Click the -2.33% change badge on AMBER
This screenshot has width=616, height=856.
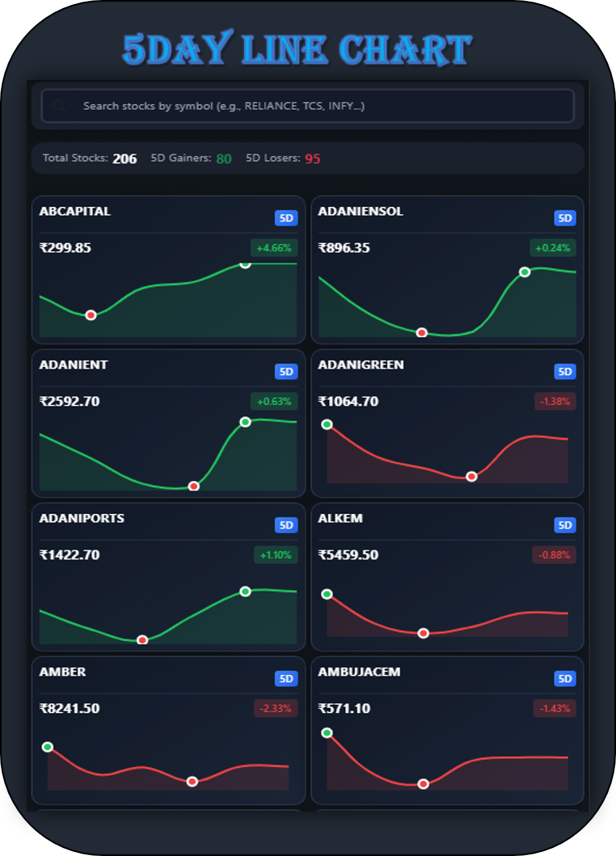pyautogui.click(x=276, y=709)
